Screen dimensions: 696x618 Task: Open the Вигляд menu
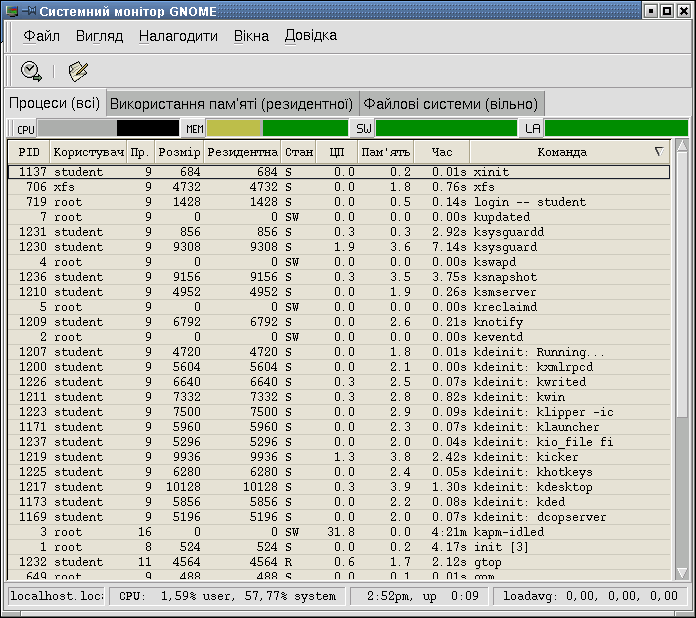[99, 36]
